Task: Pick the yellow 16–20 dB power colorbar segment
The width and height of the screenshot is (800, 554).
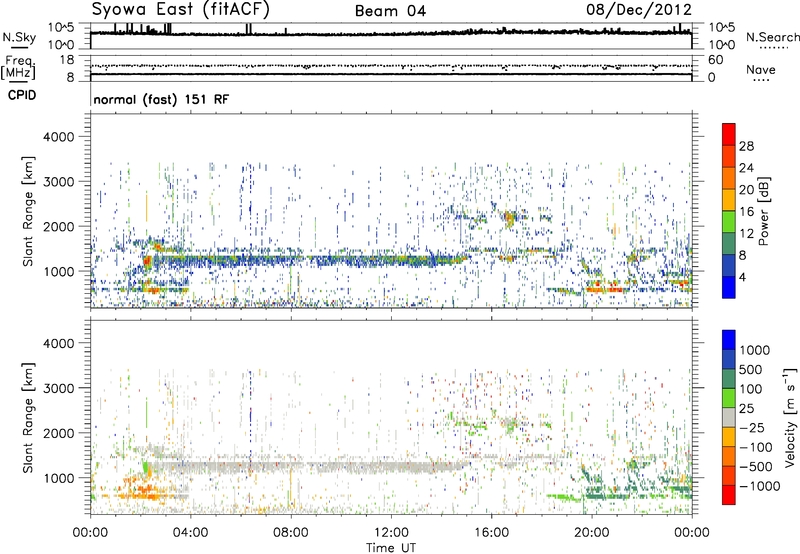Action: pos(729,200)
